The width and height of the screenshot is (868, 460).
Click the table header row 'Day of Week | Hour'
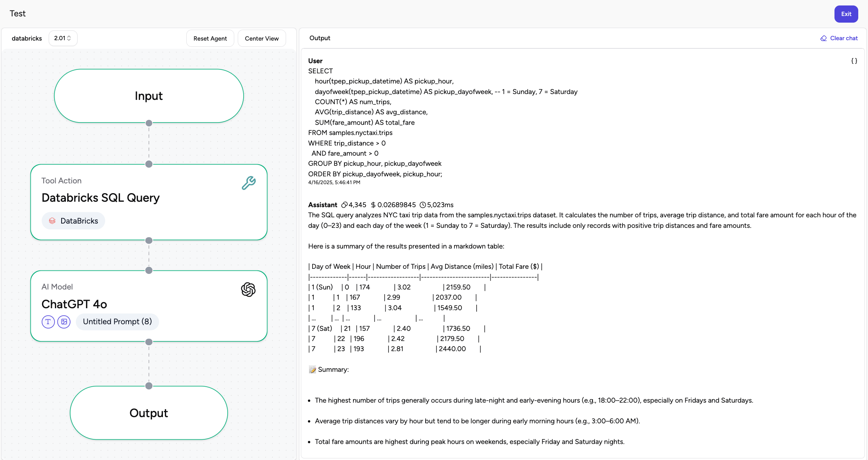(425, 266)
